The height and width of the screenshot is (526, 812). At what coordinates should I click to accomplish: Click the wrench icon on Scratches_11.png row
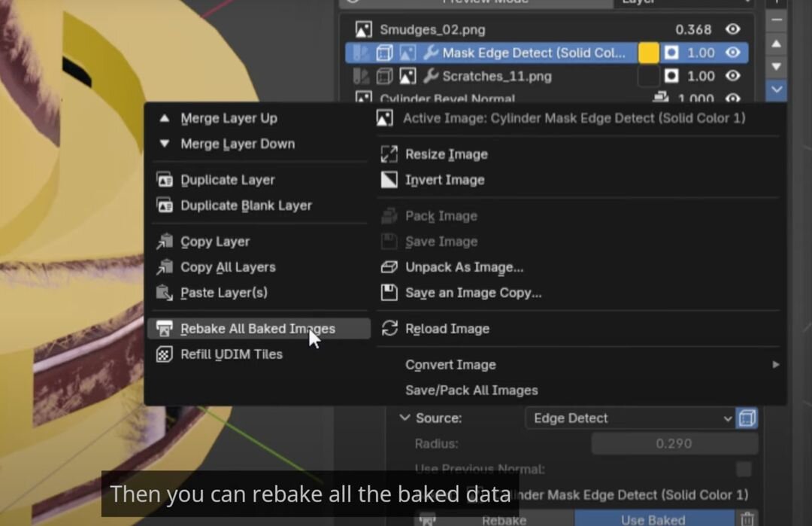pyautogui.click(x=430, y=76)
